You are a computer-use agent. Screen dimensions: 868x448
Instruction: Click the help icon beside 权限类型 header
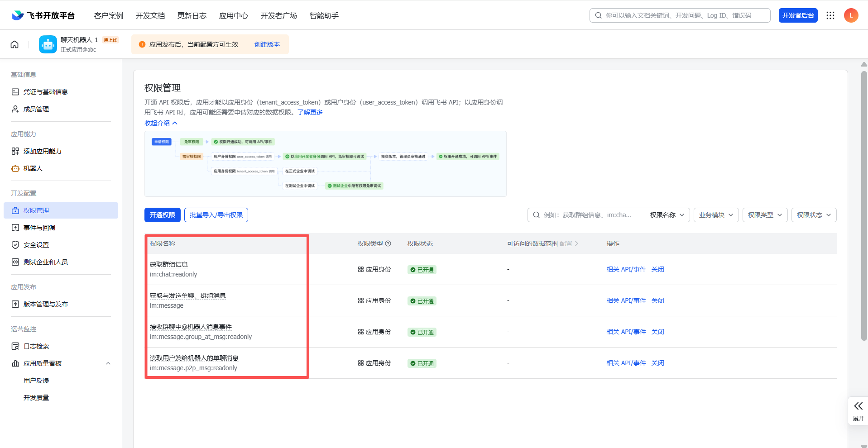[x=388, y=243]
